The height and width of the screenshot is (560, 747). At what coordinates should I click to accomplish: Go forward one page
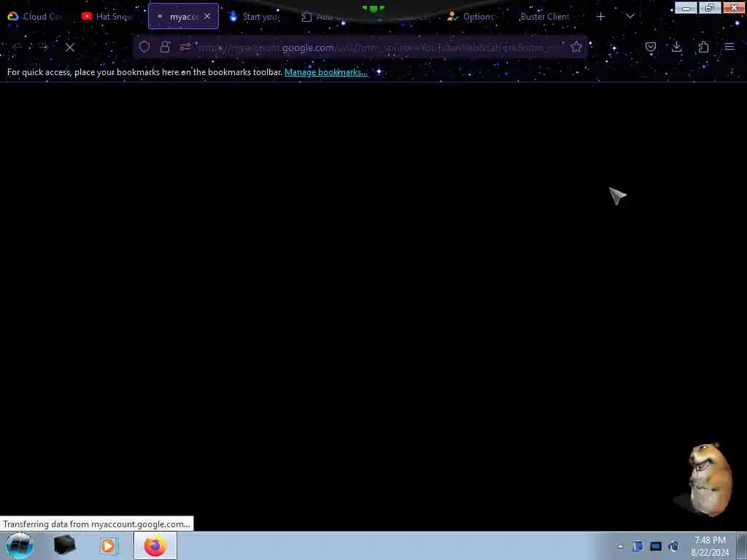pyautogui.click(x=43, y=47)
